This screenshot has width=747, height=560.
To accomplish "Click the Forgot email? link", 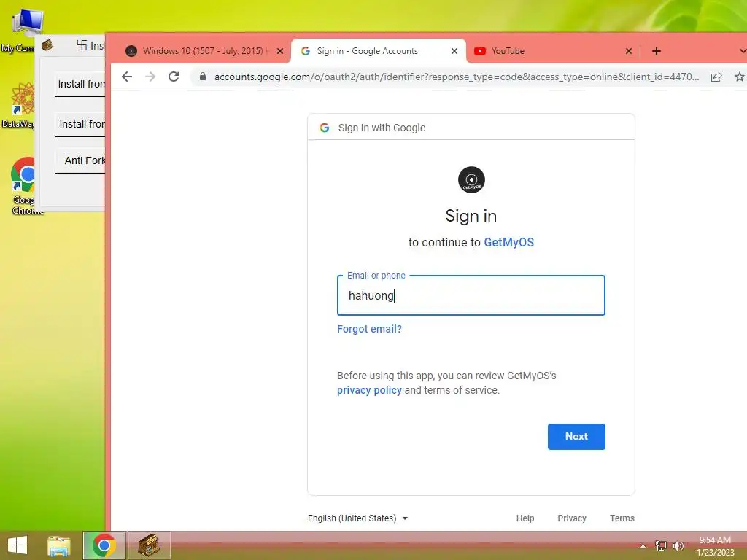I will tap(369, 329).
